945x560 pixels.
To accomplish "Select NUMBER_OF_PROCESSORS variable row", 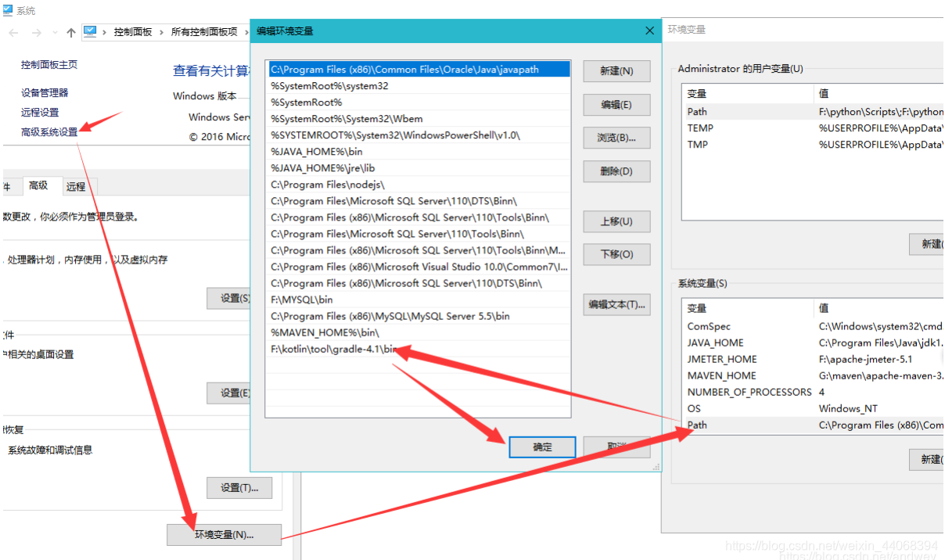I will 813,392.
